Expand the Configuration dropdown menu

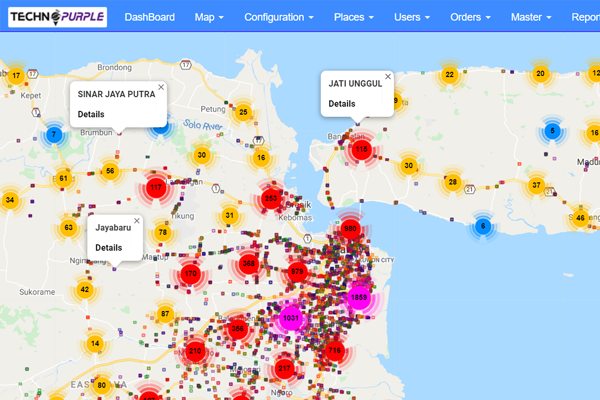(x=279, y=17)
